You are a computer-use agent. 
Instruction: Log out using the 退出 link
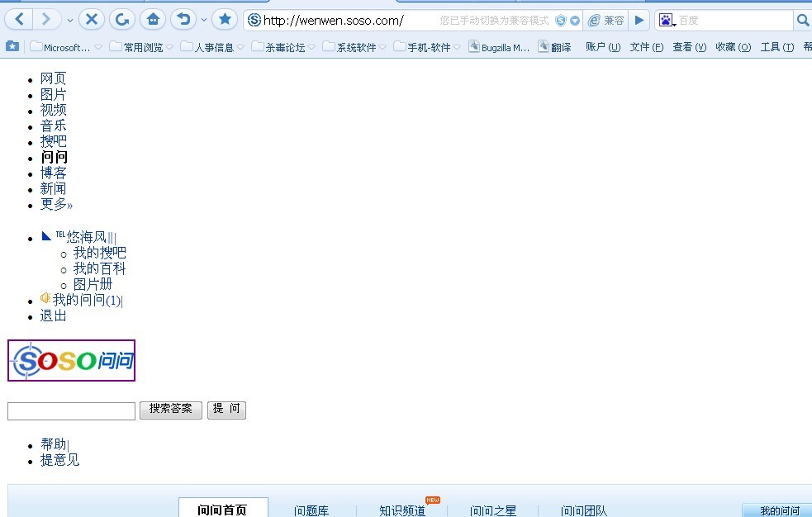point(54,315)
